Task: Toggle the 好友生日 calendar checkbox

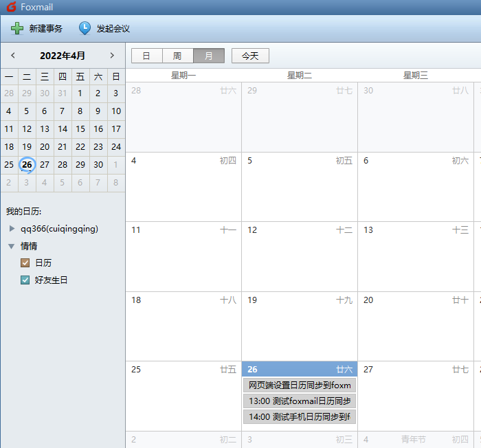Action: 25,280
